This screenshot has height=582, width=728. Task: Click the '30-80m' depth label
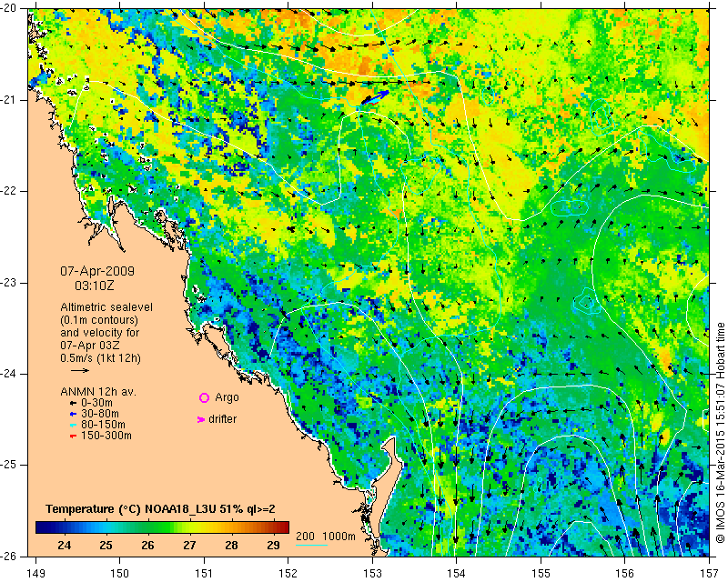[100, 414]
